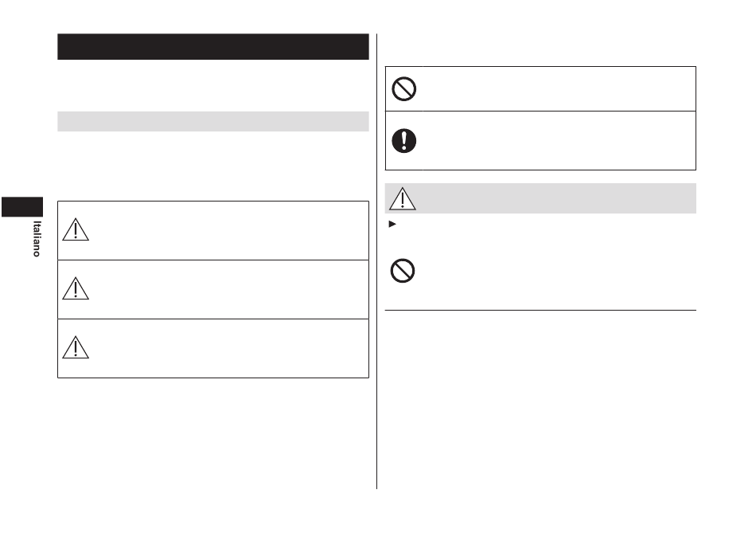
Task: Click the prohibition circle icon in the boxed table
Action: (x=404, y=88)
